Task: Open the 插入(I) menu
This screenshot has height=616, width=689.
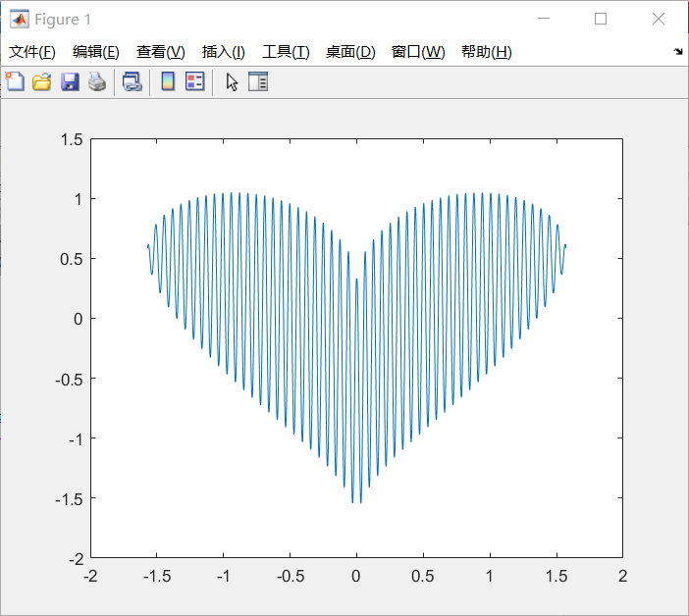Action: (x=223, y=52)
